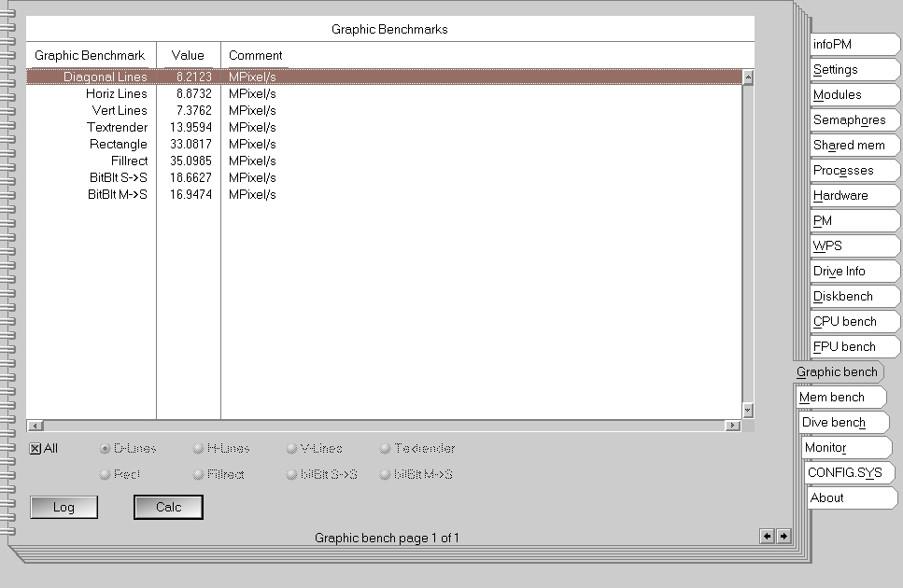Select the Textrender radio button
The height and width of the screenshot is (588, 903).
pyautogui.click(x=386, y=449)
